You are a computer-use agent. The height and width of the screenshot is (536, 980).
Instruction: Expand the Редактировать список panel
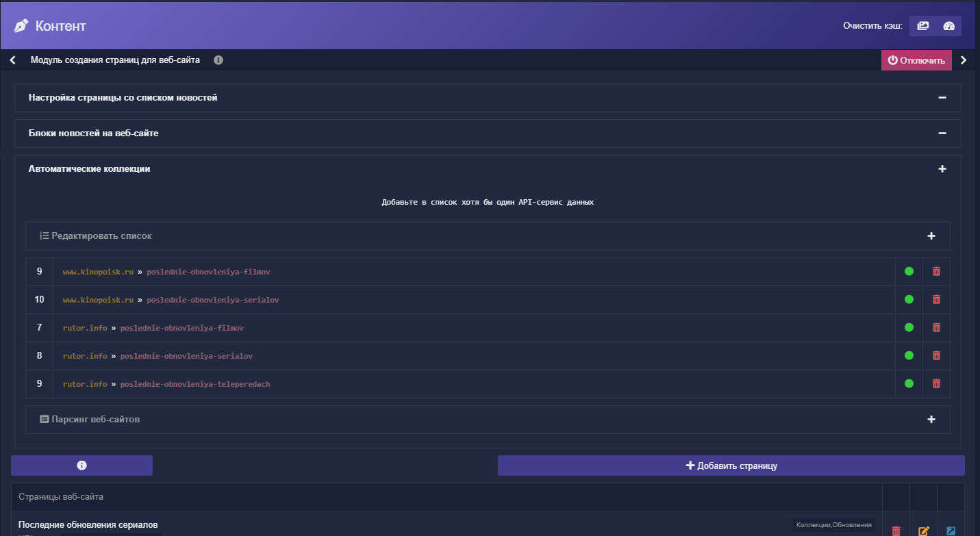pyautogui.click(x=931, y=236)
